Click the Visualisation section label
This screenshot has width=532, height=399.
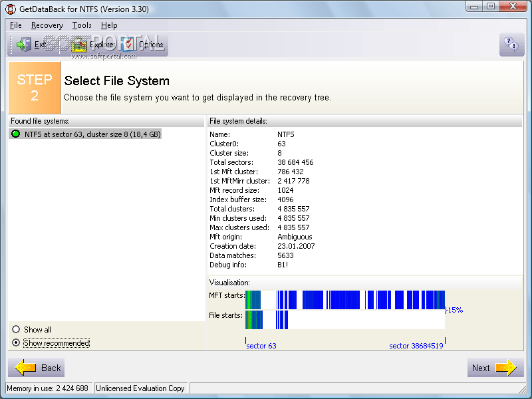tap(229, 283)
